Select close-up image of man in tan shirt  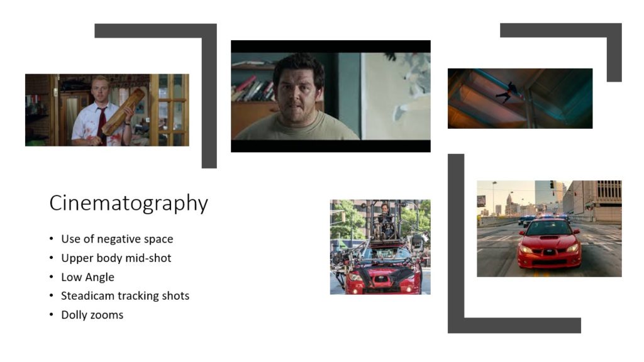tap(331, 96)
